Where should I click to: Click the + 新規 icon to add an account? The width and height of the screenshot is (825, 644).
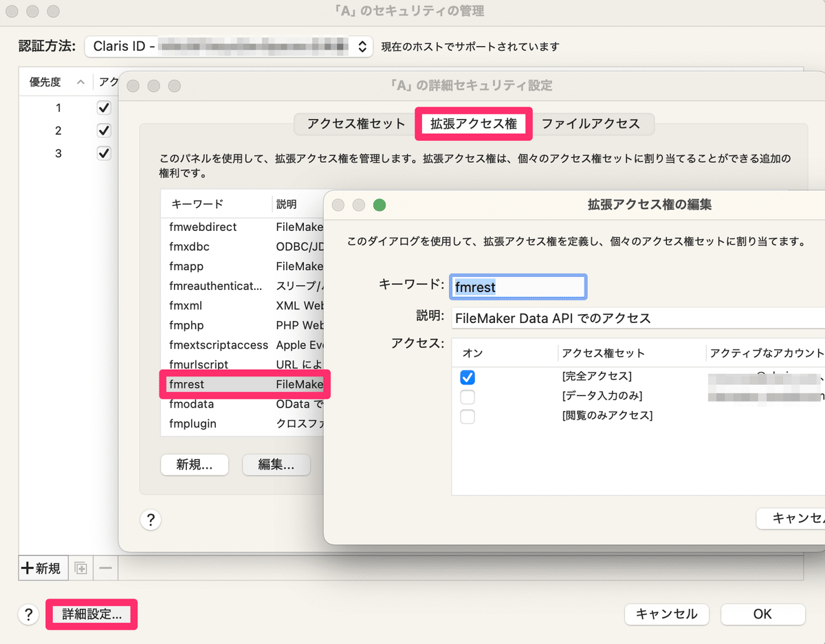click(43, 568)
